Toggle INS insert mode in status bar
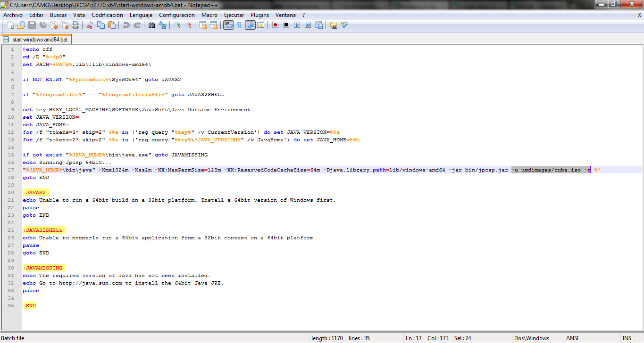Screen dimensions: 644x343 (x=627, y=338)
